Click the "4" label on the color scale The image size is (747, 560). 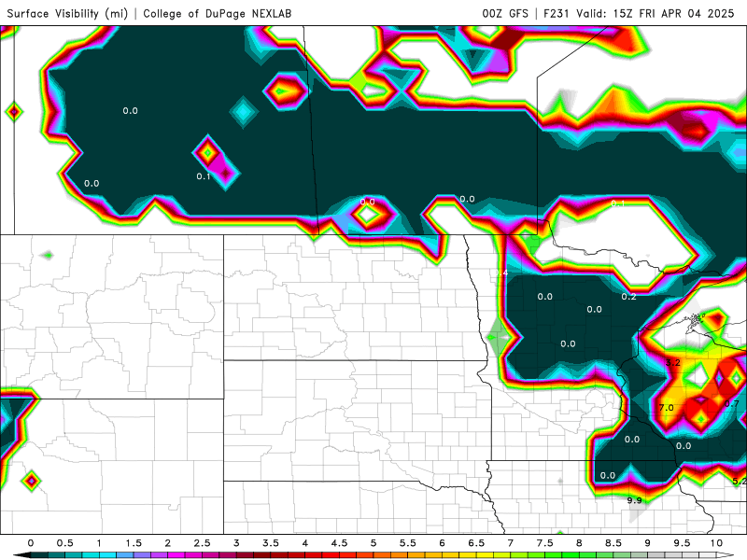(305, 543)
